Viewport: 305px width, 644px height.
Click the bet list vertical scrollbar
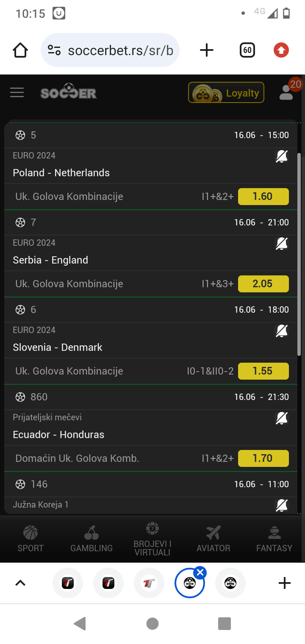tap(299, 254)
